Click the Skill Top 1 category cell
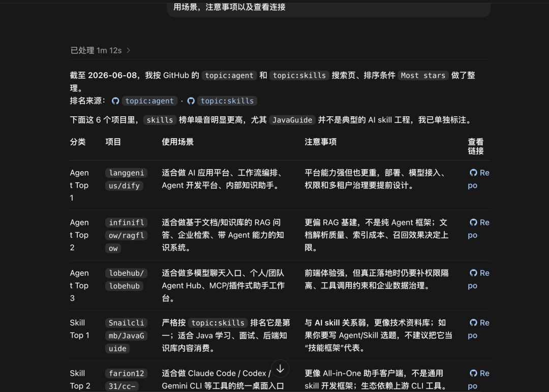549x392 pixels. [79, 329]
